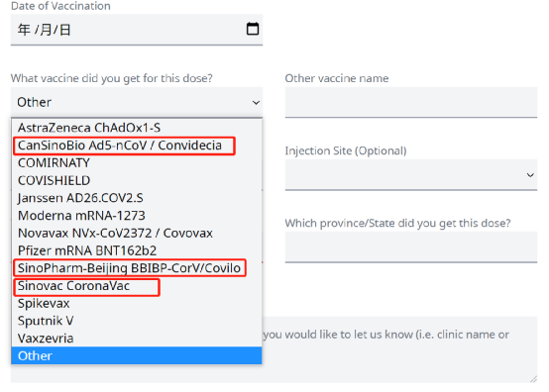This screenshot has height=392, width=549.
Task: Select Janssen AD26.COV2.S vaccine
Action: point(137,198)
